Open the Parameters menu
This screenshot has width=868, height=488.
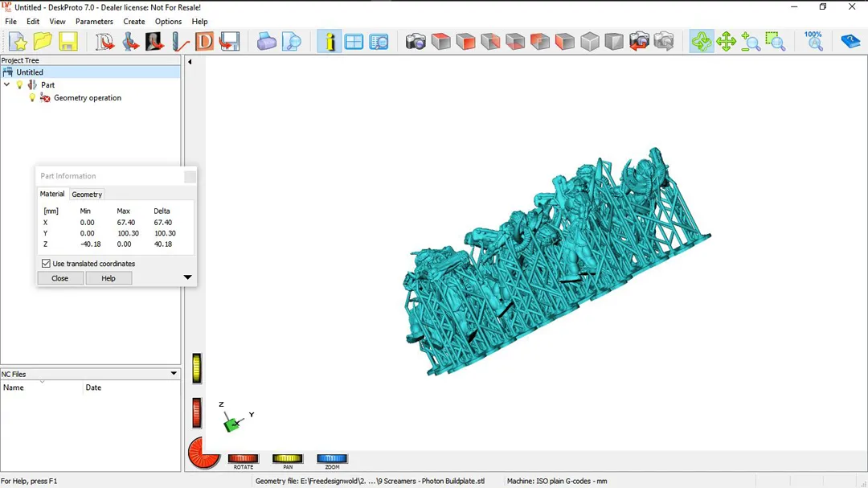(94, 22)
